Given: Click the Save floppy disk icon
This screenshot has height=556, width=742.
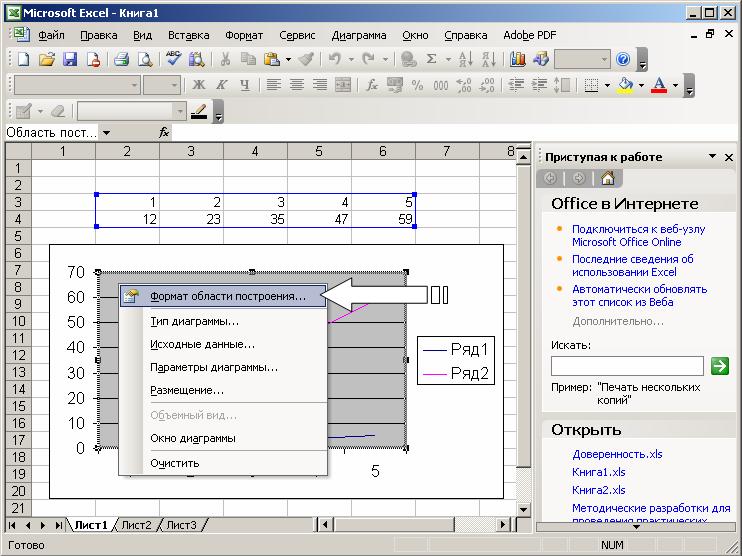Looking at the screenshot, I should 70,59.
